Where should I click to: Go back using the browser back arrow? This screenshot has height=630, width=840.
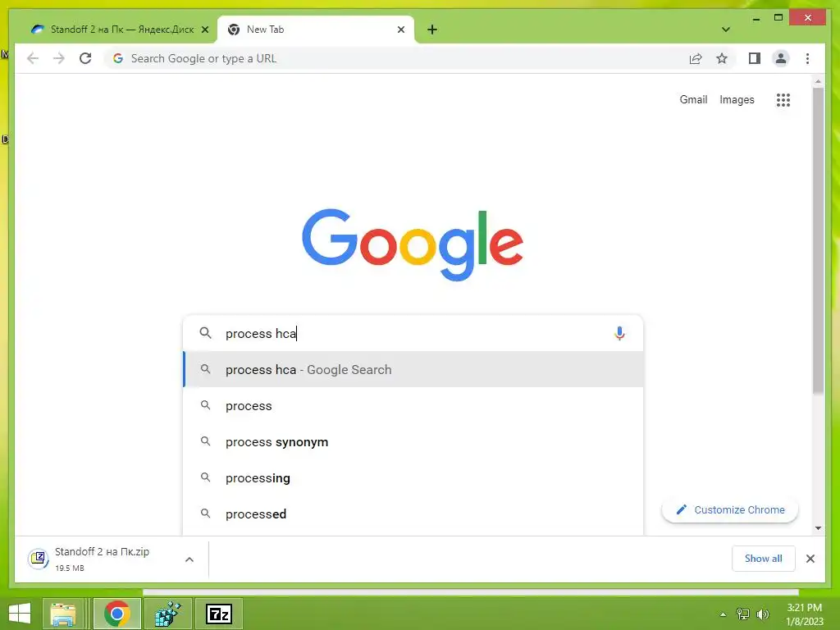(x=33, y=58)
